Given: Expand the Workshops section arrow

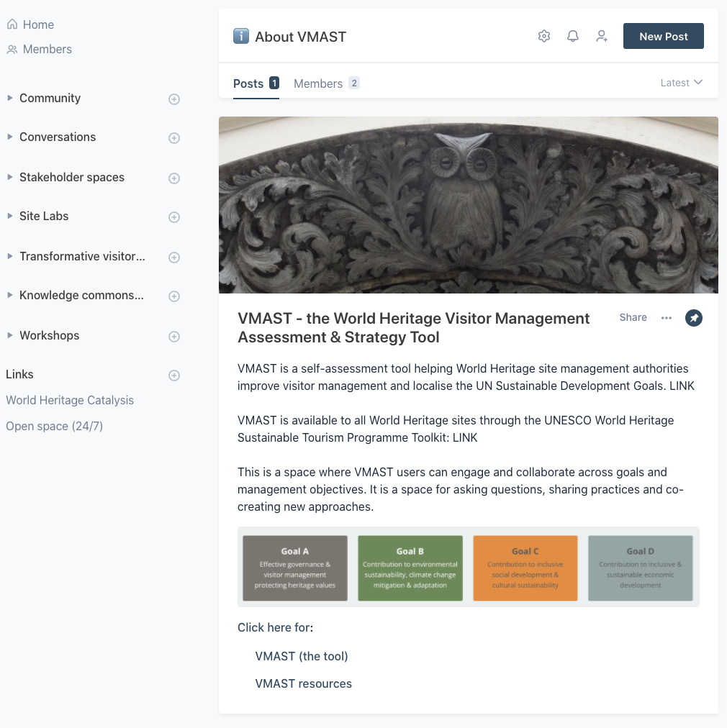Looking at the screenshot, I should point(10,335).
